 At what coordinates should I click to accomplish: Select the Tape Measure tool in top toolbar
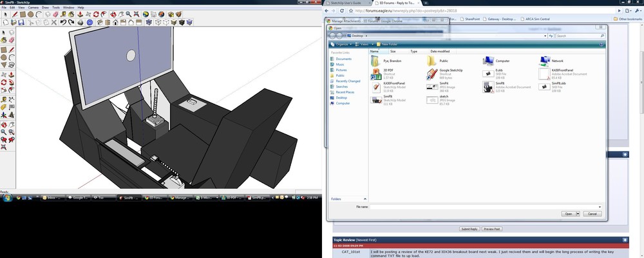(63, 14)
